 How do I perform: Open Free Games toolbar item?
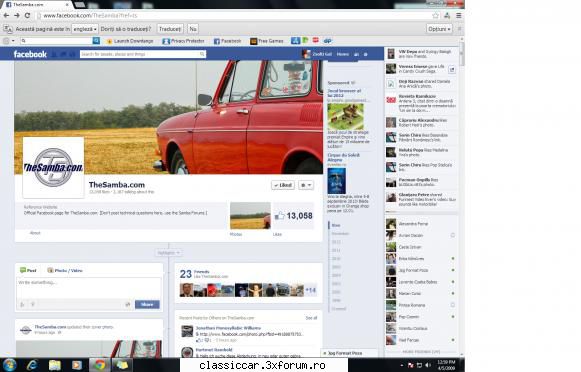267,41
